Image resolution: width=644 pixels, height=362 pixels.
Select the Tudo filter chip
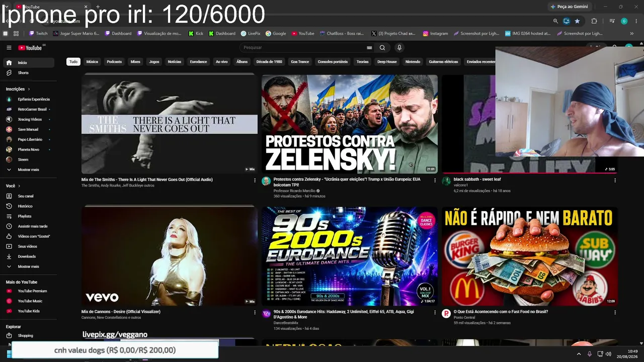click(73, 62)
